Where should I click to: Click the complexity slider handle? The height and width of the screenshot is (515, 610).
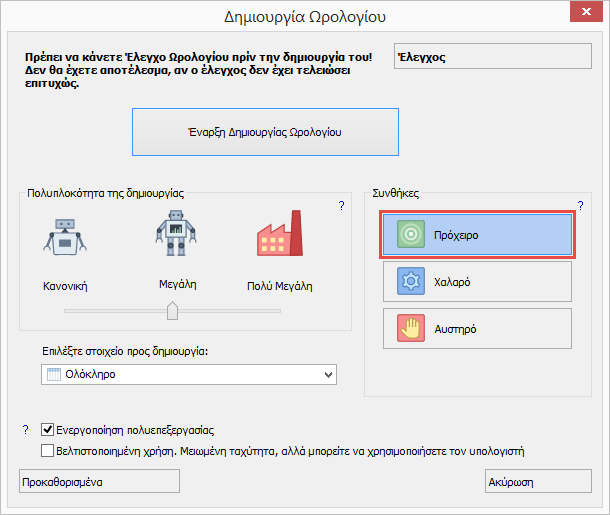tap(172, 311)
